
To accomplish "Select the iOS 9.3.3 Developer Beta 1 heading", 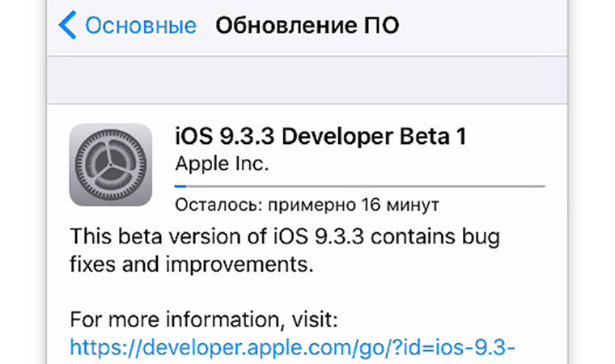I will pos(320,136).
